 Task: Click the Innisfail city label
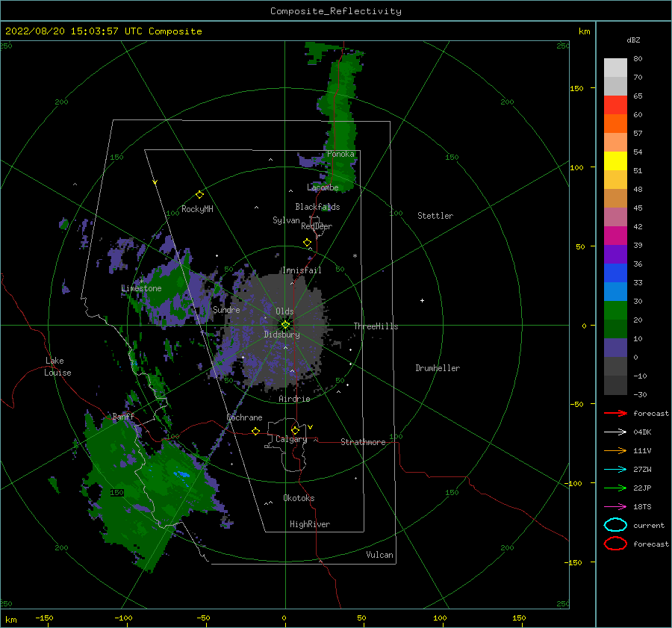click(302, 270)
